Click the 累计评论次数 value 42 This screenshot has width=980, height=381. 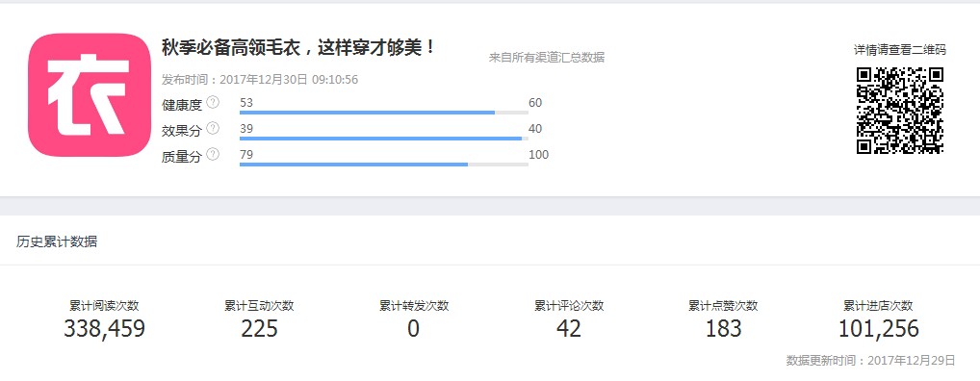569,328
